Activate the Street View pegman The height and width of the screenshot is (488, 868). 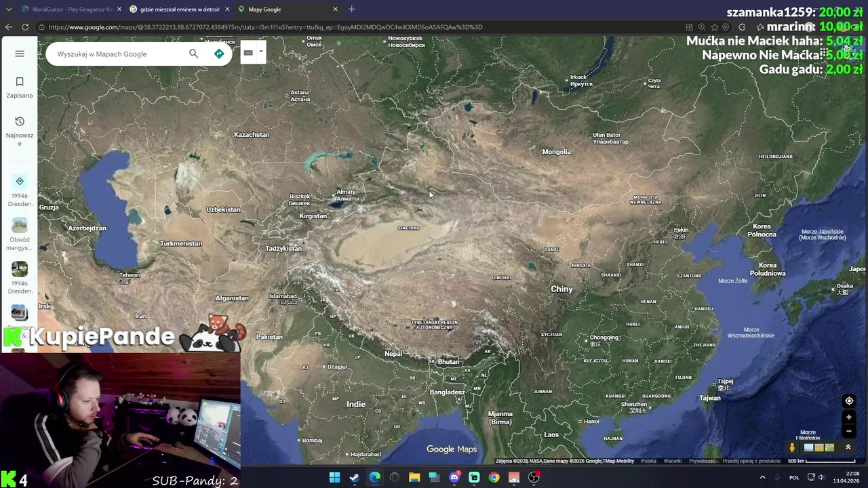point(792,447)
